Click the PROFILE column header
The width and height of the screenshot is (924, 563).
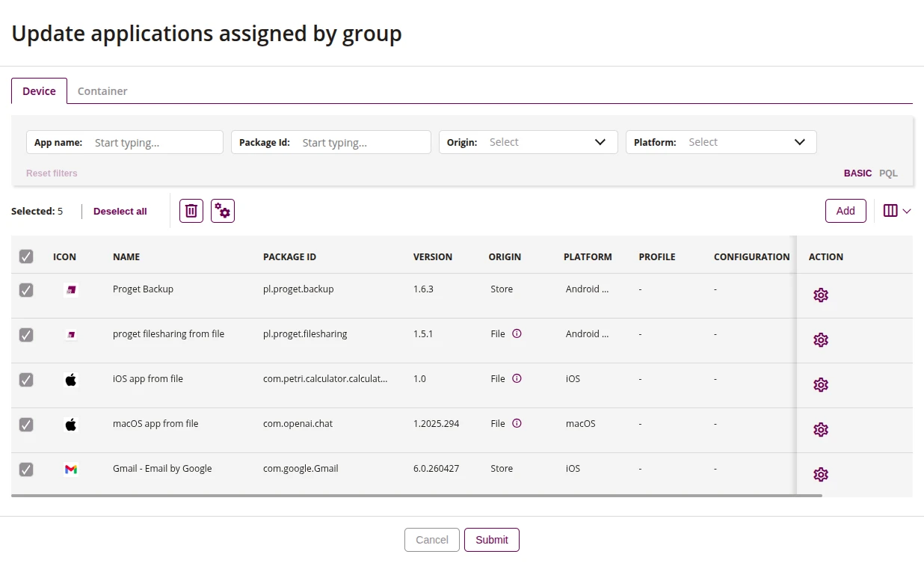(x=657, y=256)
